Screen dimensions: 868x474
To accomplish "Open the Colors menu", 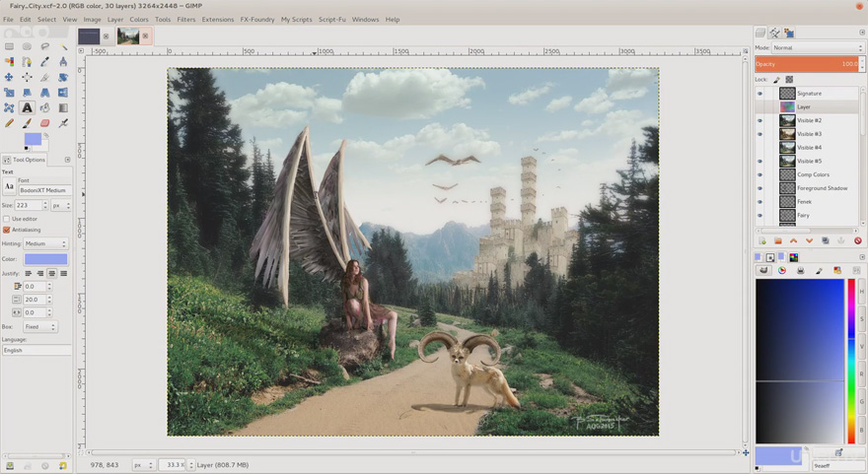I will (139, 20).
